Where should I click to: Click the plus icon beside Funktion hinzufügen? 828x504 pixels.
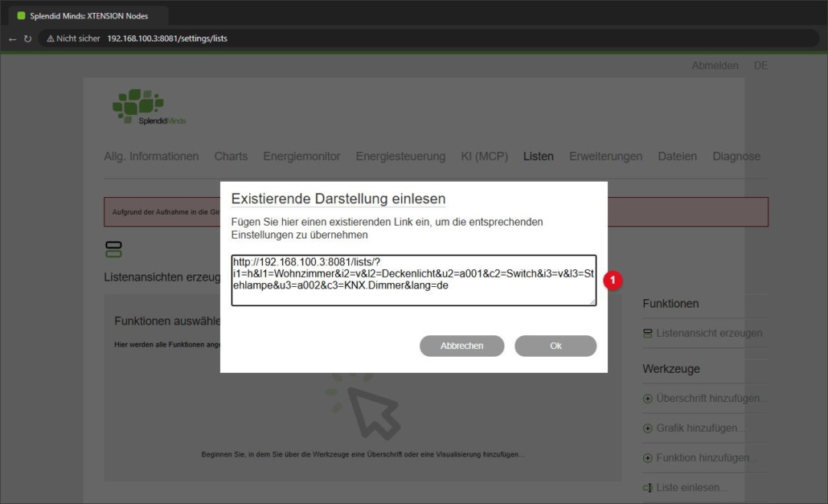tap(647, 457)
